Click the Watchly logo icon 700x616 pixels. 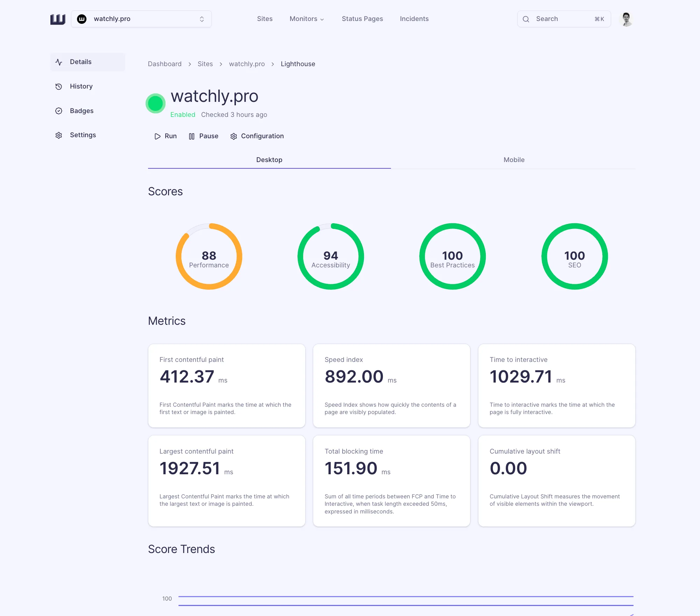click(x=58, y=19)
